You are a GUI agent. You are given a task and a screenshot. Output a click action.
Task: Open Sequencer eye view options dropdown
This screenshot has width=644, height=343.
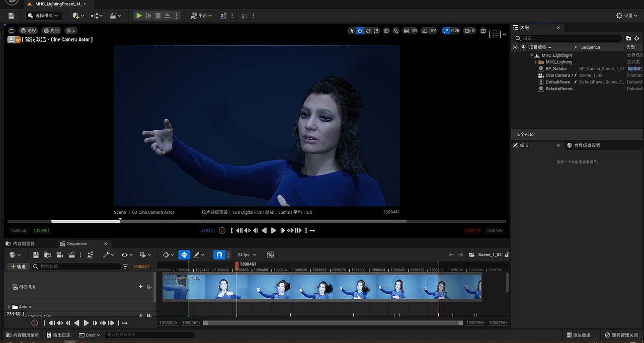click(127, 255)
